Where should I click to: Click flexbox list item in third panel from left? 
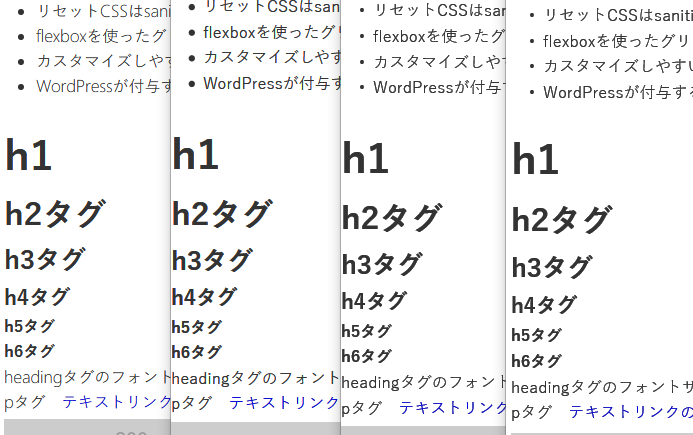pyautogui.click(x=438, y=36)
